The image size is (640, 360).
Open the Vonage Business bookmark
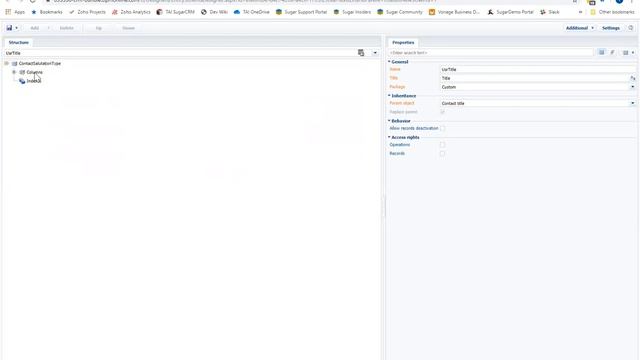click(454, 12)
